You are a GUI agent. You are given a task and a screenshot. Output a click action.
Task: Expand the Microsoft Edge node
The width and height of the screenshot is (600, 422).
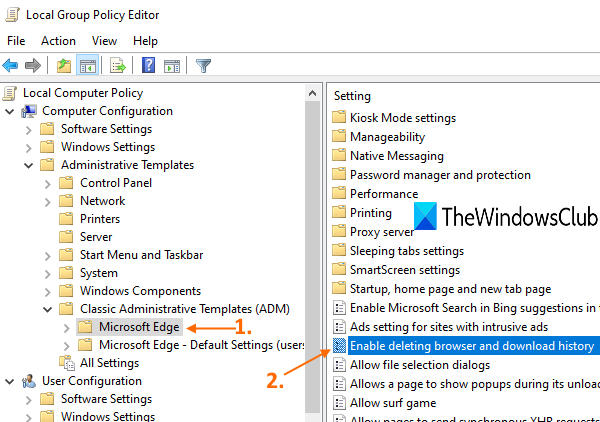pos(67,327)
